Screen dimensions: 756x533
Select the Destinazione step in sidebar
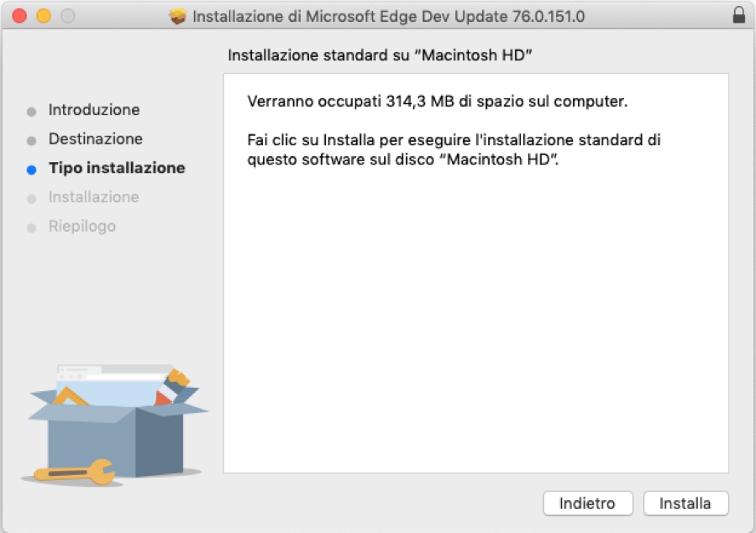[x=96, y=139]
